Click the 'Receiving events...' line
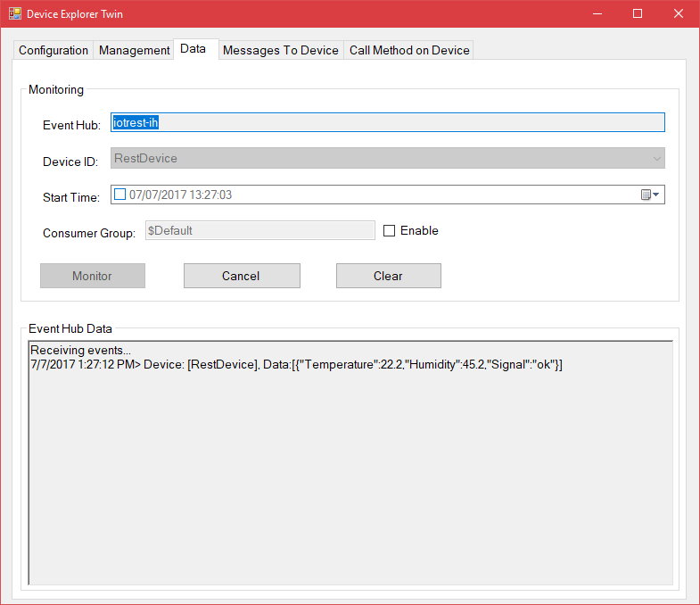 (x=80, y=350)
